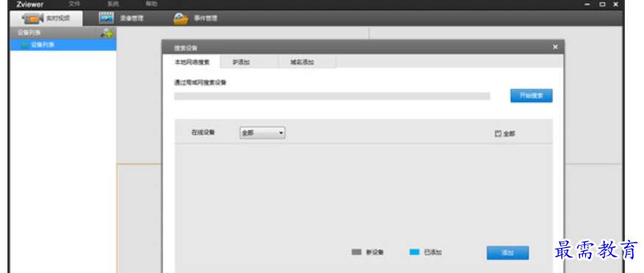Close the 搜索设备 dialog

(x=555, y=47)
